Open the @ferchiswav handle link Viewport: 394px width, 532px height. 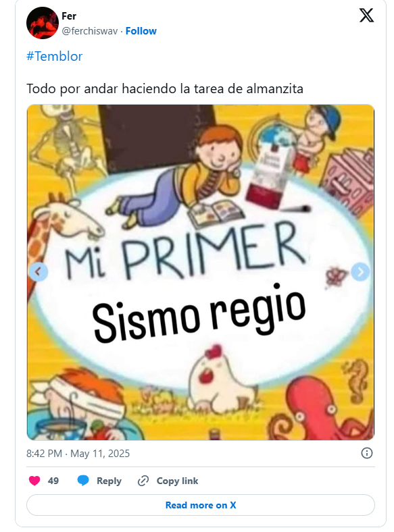click(90, 31)
